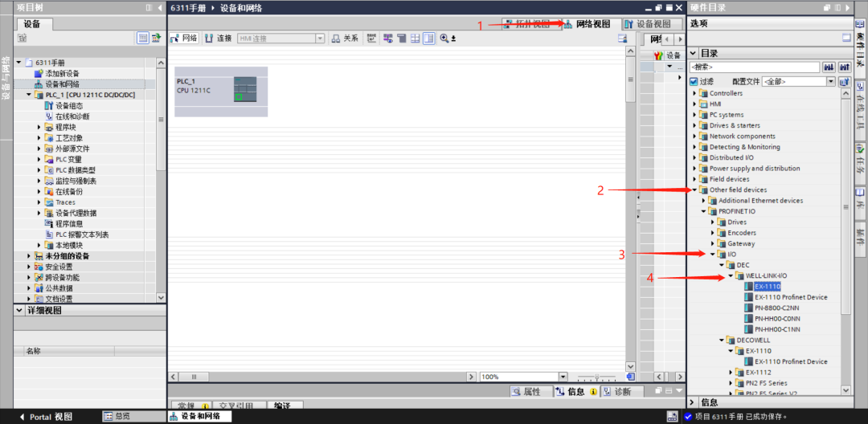Viewport: 868px width, 424px height.
Task: Expand the 程序块 folder
Action: [39, 127]
